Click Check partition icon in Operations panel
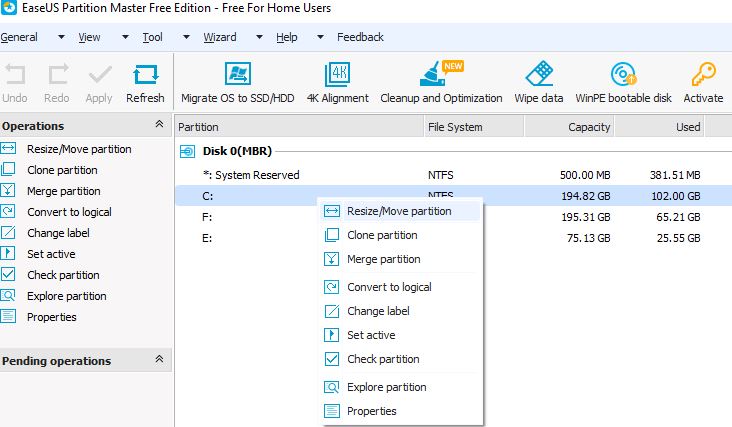The width and height of the screenshot is (732, 427). click(x=8, y=274)
